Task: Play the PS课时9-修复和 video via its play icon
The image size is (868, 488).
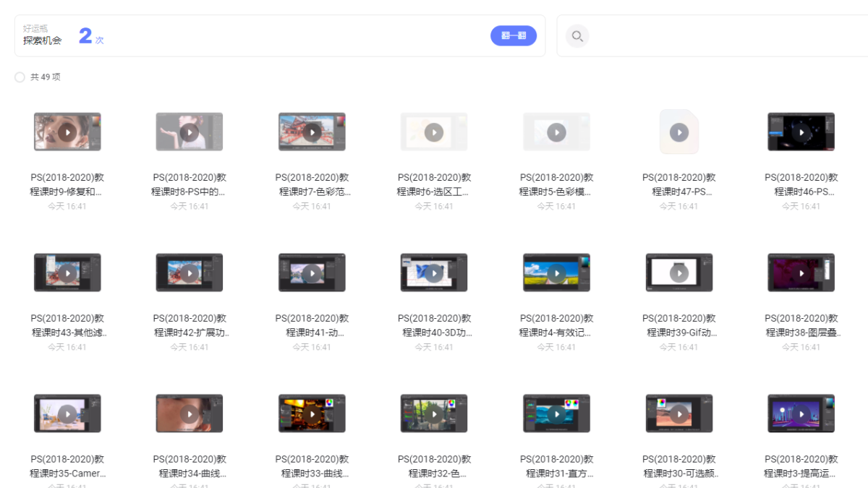Action: coord(67,132)
